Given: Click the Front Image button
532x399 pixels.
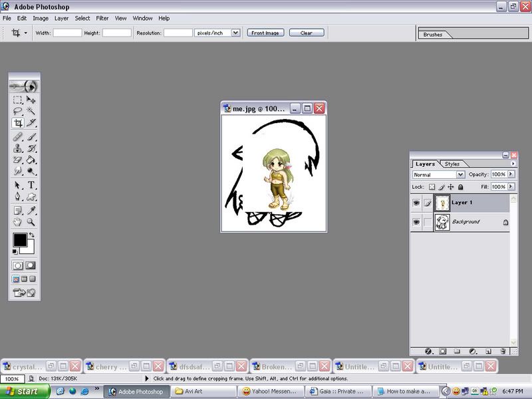Looking at the screenshot, I should pyautogui.click(x=265, y=33).
